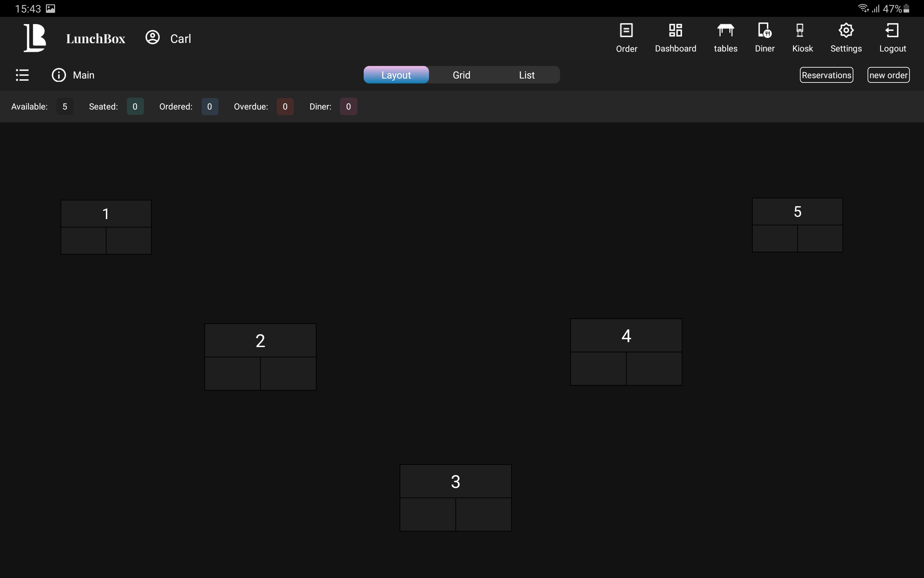The width and height of the screenshot is (924, 578).
Task: Select table 1 on the floor layout
Action: tap(106, 227)
